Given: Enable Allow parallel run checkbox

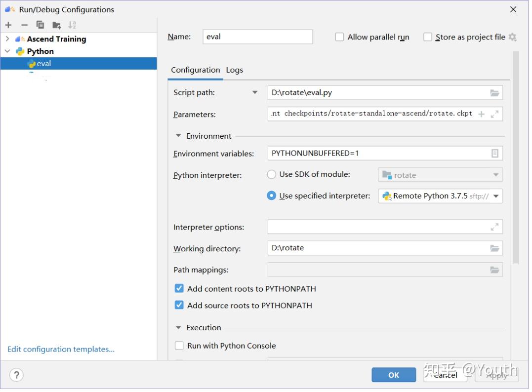Looking at the screenshot, I should (x=339, y=37).
